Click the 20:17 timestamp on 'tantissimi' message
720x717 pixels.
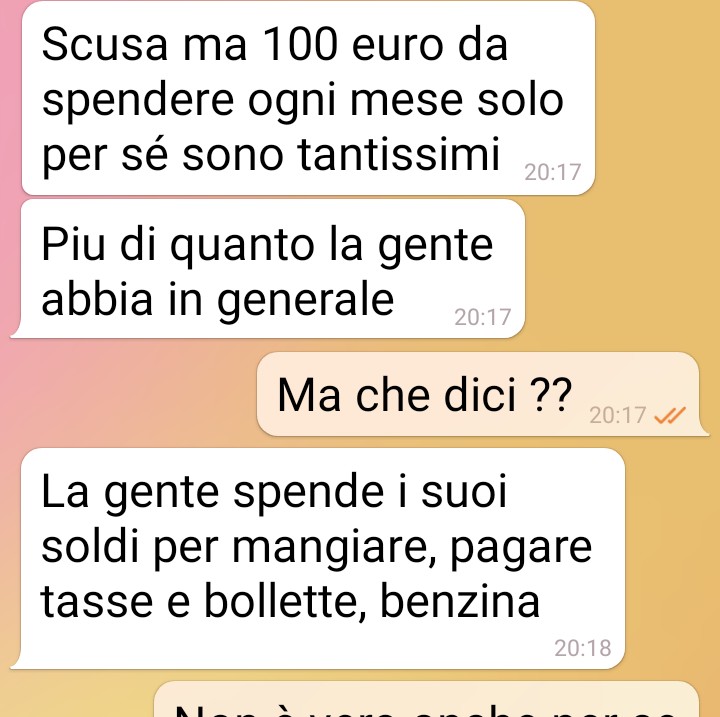(552, 172)
